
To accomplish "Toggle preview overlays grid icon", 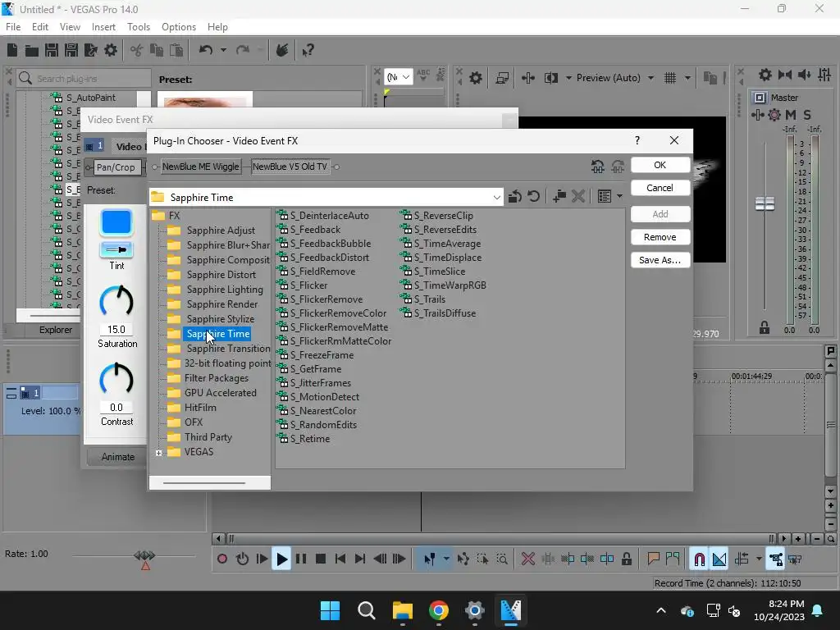I will click(670, 78).
